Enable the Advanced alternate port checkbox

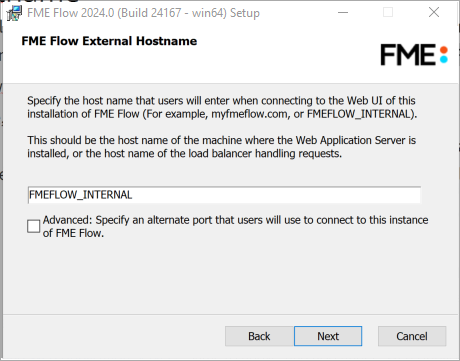tap(33, 226)
